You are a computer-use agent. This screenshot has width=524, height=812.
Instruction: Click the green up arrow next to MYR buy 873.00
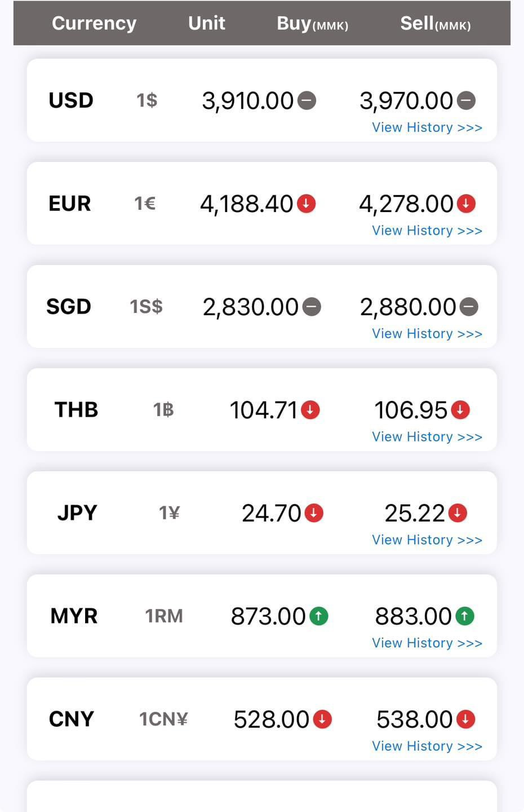pos(319,616)
